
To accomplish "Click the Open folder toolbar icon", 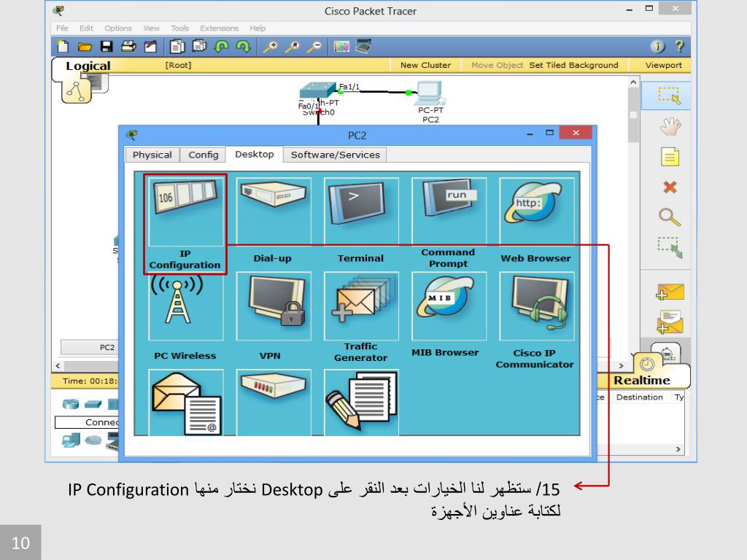I will (x=85, y=46).
